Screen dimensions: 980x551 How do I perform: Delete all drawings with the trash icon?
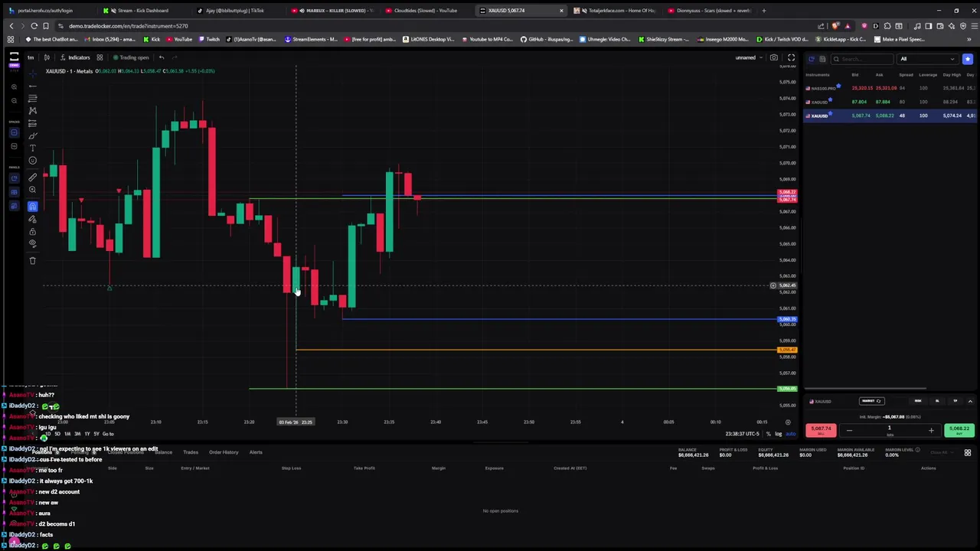tap(32, 261)
